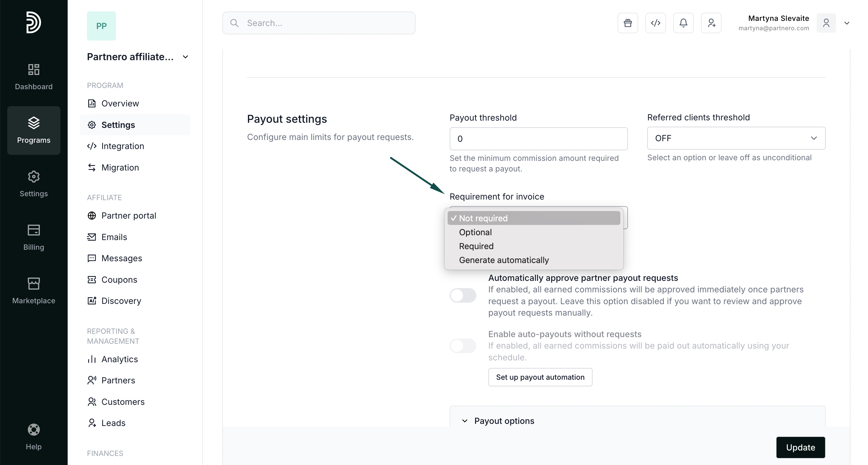
Task: Open Marketplace in left sidebar
Action: pyautogui.click(x=34, y=291)
